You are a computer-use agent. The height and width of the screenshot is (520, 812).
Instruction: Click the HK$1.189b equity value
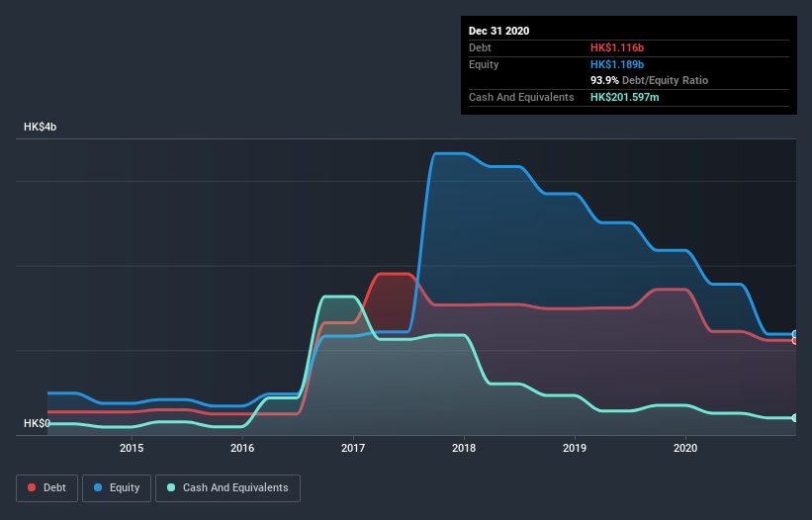617,64
